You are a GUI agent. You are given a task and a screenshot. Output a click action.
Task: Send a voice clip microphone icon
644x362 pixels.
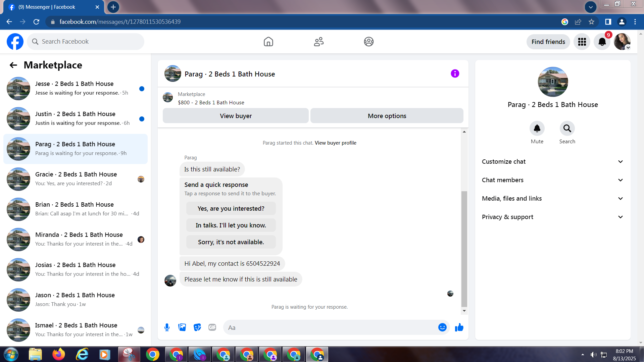167,327
